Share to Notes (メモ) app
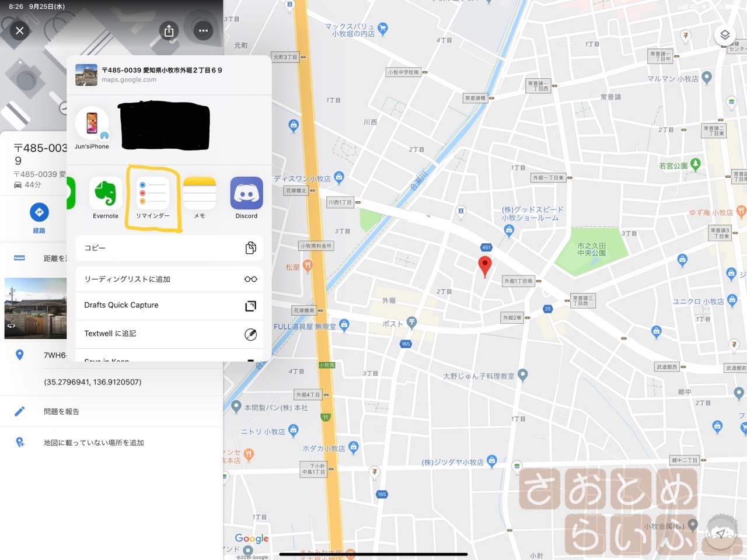Screen dimensions: 747x560 (200, 198)
